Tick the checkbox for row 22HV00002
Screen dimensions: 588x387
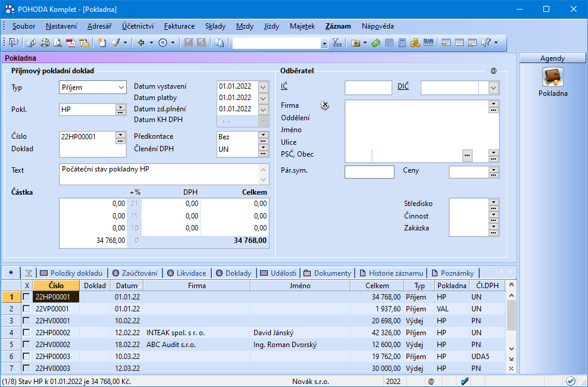[26, 344]
